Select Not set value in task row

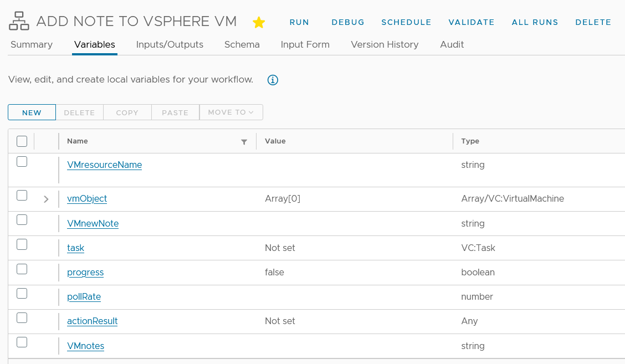280,248
